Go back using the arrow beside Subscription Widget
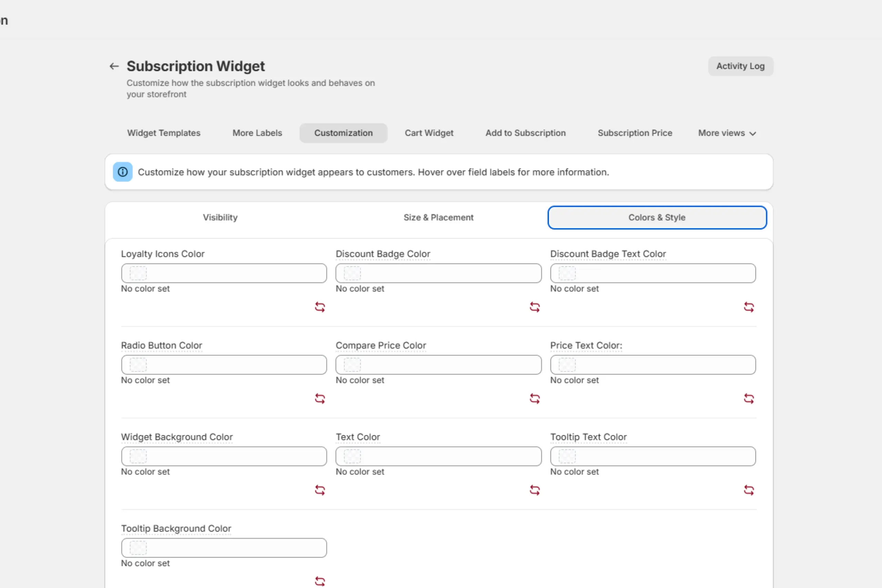Image resolution: width=882 pixels, height=588 pixels. pos(114,66)
